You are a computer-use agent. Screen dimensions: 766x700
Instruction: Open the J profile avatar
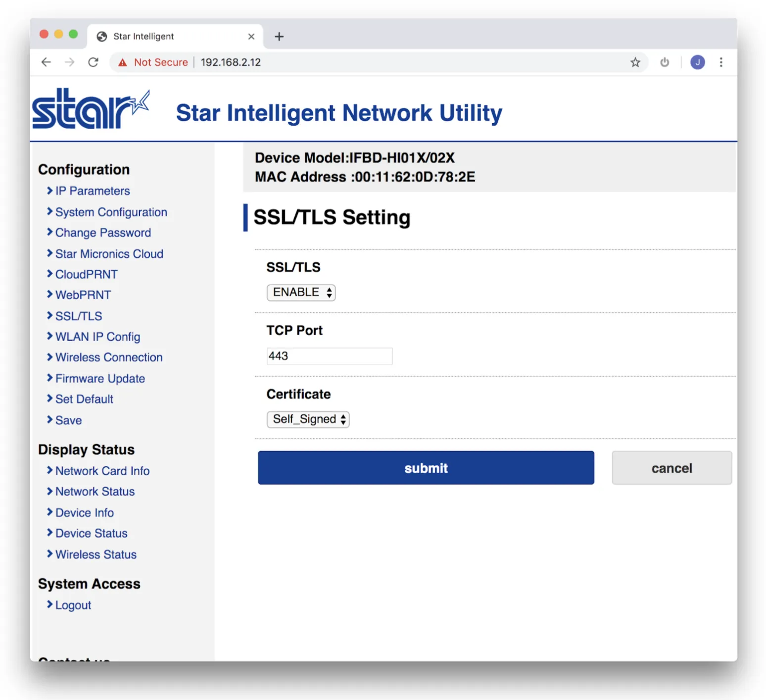pyautogui.click(x=698, y=62)
